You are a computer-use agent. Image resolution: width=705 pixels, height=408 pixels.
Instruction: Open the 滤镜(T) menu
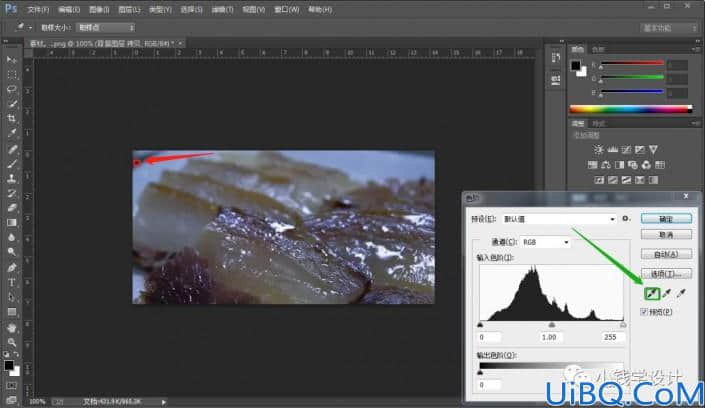click(223, 9)
